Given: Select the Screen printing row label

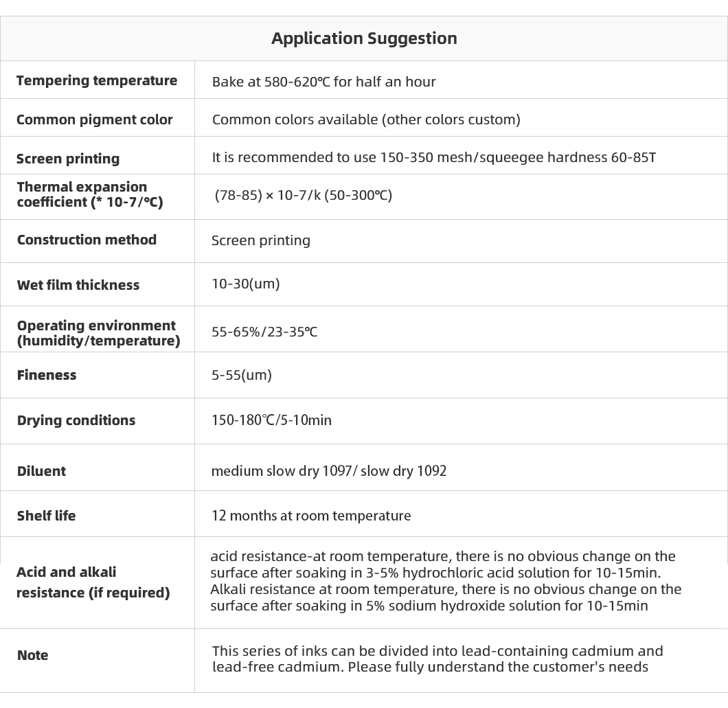Looking at the screenshot, I should tap(68, 159).
